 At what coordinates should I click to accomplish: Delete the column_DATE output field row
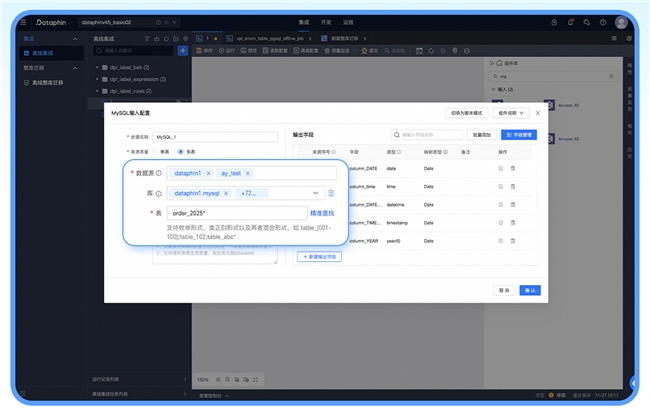pos(513,168)
